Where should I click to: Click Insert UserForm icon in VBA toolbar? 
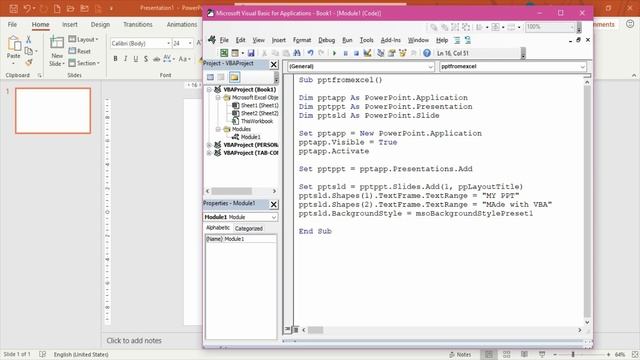pos(235,53)
